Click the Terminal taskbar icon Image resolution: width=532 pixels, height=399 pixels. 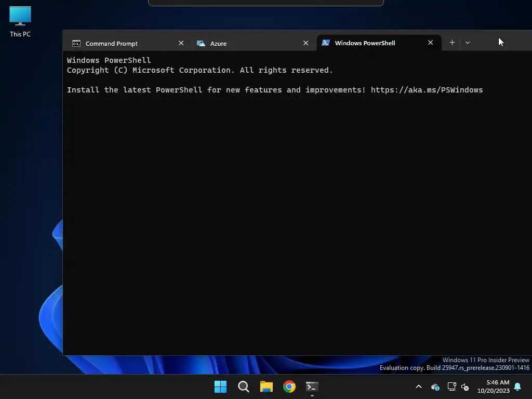pyautogui.click(x=312, y=387)
